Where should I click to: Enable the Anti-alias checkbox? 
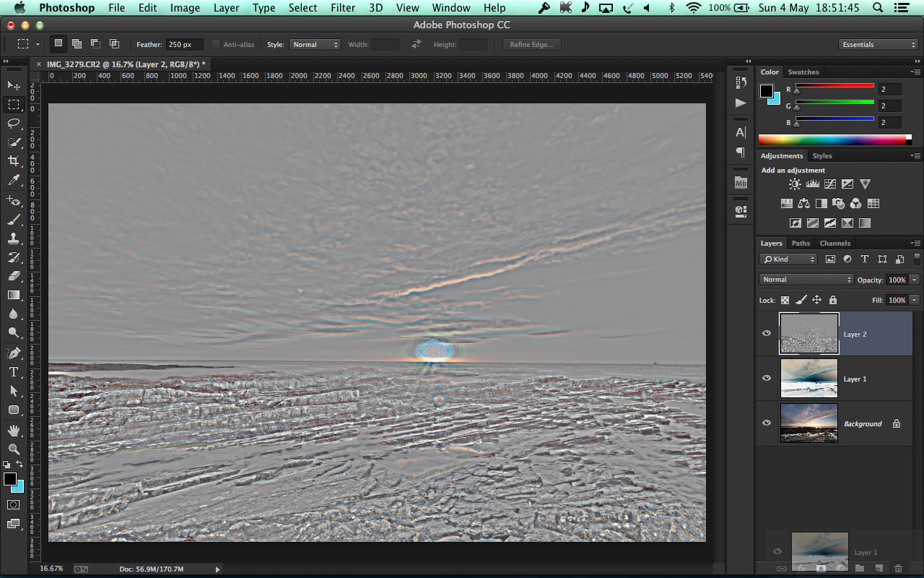pyautogui.click(x=215, y=44)
